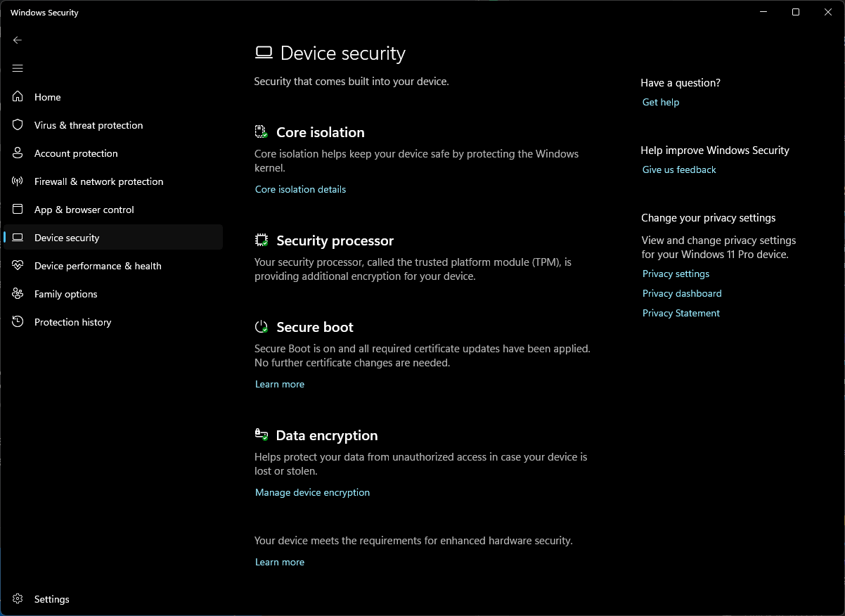Open Firewall & network protection via its icon
This screenshot has width=845, height=616.
pos(18,181)
